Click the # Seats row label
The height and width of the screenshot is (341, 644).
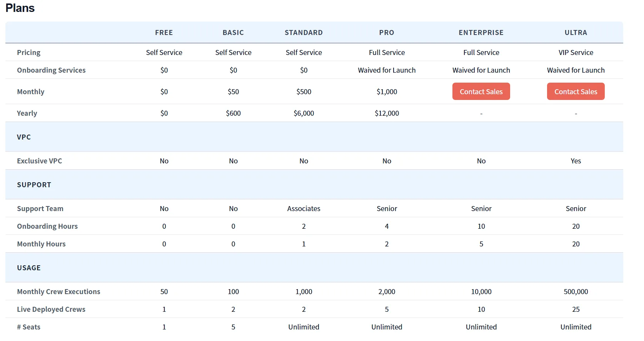pos(28,327)
